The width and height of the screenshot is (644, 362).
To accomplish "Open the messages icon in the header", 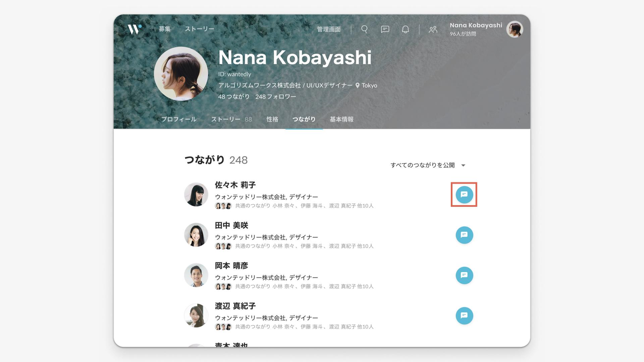I will [385, 29].
